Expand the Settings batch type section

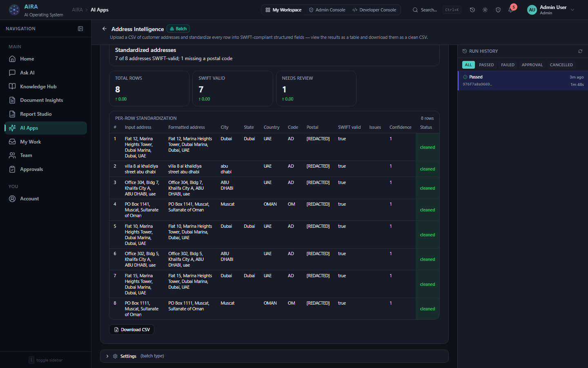[274, 356]
